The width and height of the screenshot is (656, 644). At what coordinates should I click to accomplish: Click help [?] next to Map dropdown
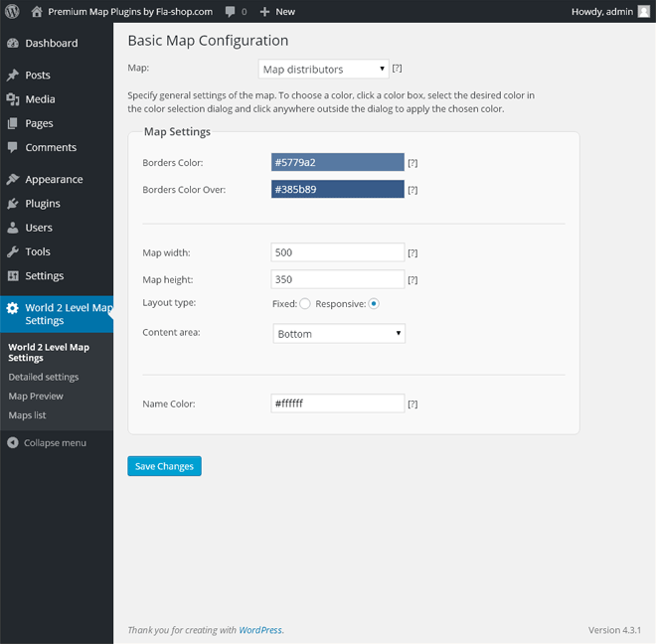[x=397, y=69]
